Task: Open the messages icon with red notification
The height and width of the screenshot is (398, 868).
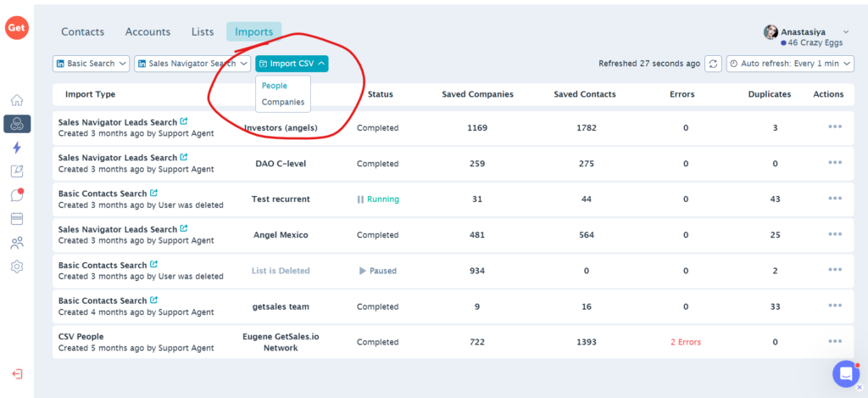Action: [x=17, y=195]
